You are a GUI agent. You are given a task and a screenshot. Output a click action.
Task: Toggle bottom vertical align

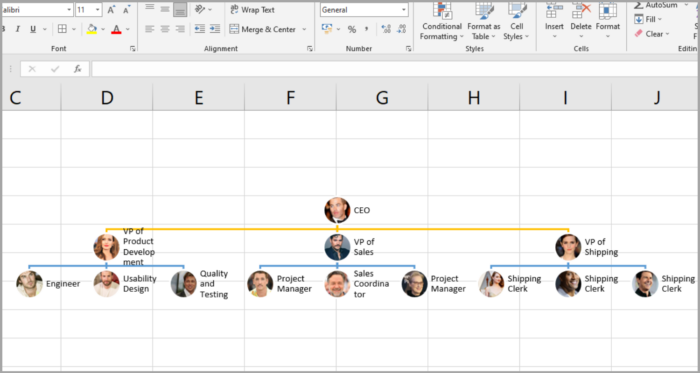[x=180, y=9]
